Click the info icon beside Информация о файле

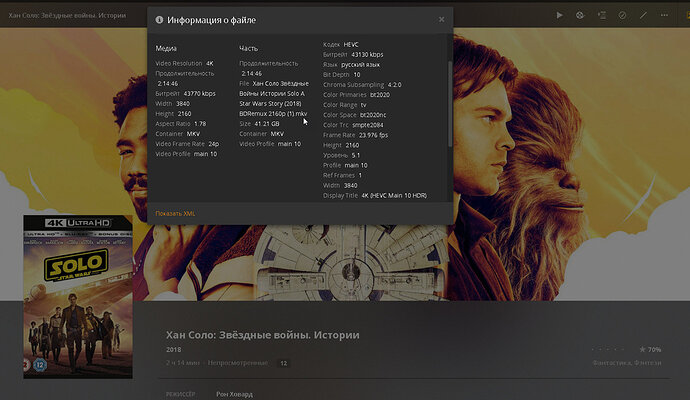point(159,20)
